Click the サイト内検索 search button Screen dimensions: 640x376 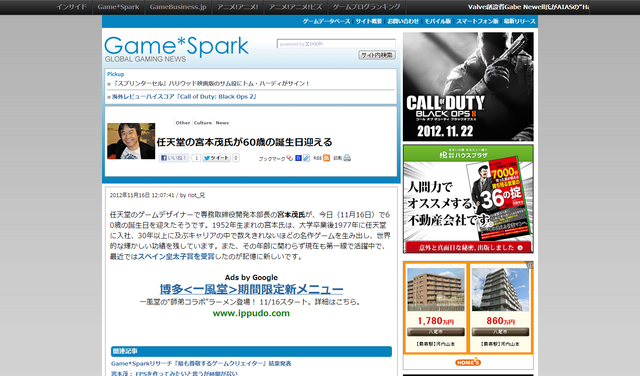point(377,55)
